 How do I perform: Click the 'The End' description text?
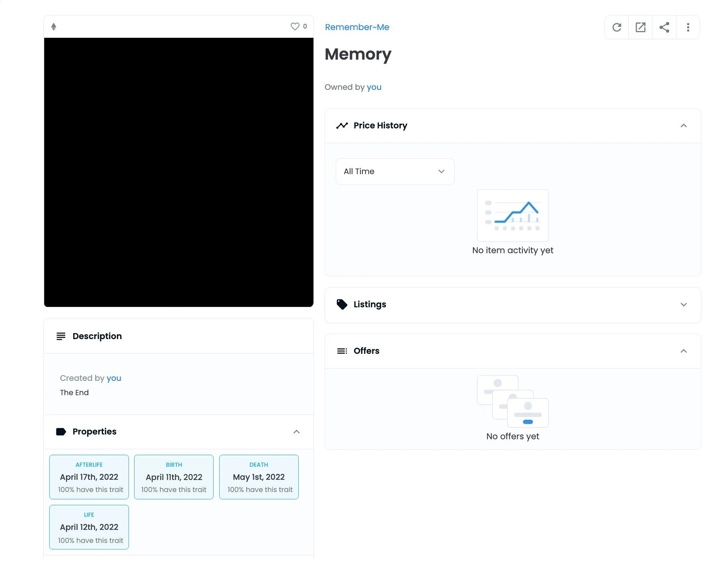[74, 393]
